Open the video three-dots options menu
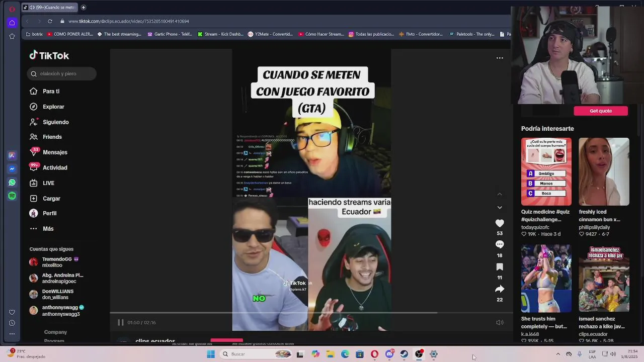Screen dimensions: 644x362 (x=500, y=58)
